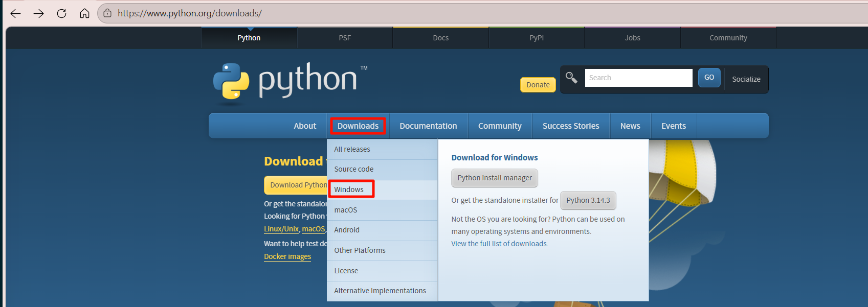View site info lock icon in address bar
Viewport: 868px width, 307px height.
tap(107, 13)
